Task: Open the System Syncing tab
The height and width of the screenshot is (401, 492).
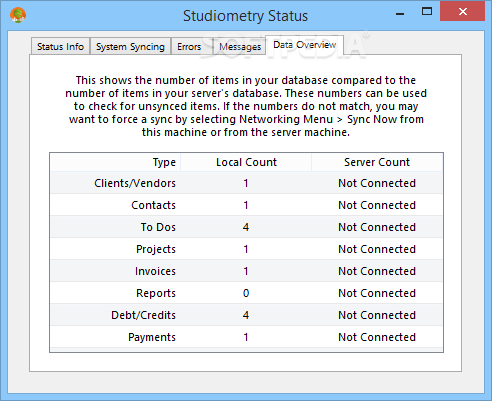Action: 130,46
